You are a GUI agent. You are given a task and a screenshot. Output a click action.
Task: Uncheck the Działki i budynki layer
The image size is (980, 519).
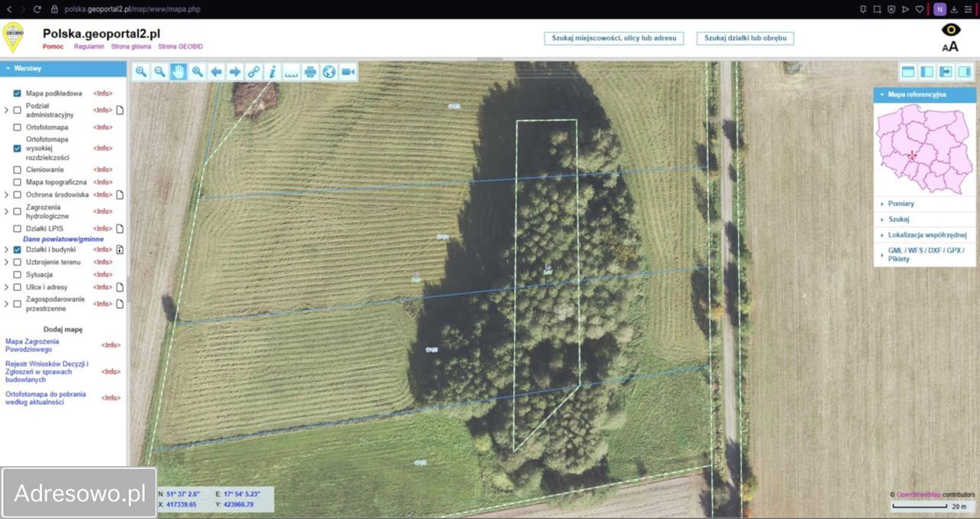click(x=17, y=250)
